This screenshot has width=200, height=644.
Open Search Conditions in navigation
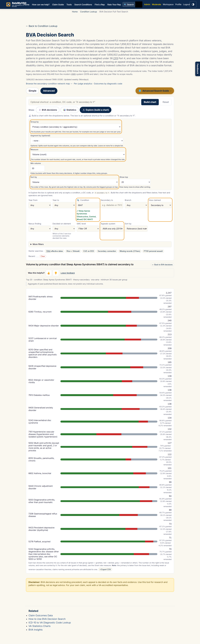point(83,4)
